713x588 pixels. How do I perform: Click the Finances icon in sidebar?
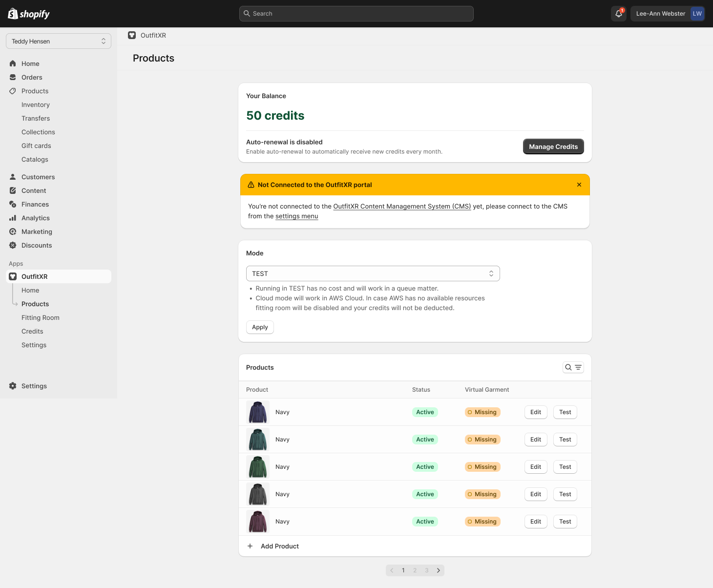[x=13, y=204]
